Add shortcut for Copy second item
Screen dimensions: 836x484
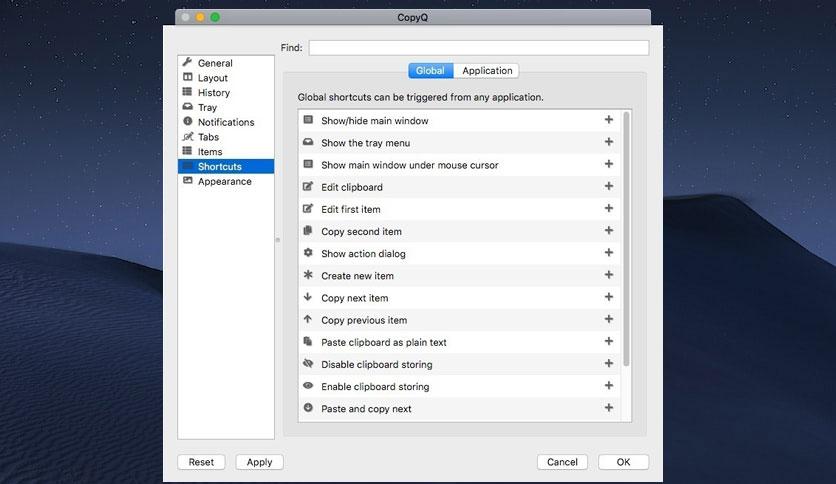tap(608, 230)
